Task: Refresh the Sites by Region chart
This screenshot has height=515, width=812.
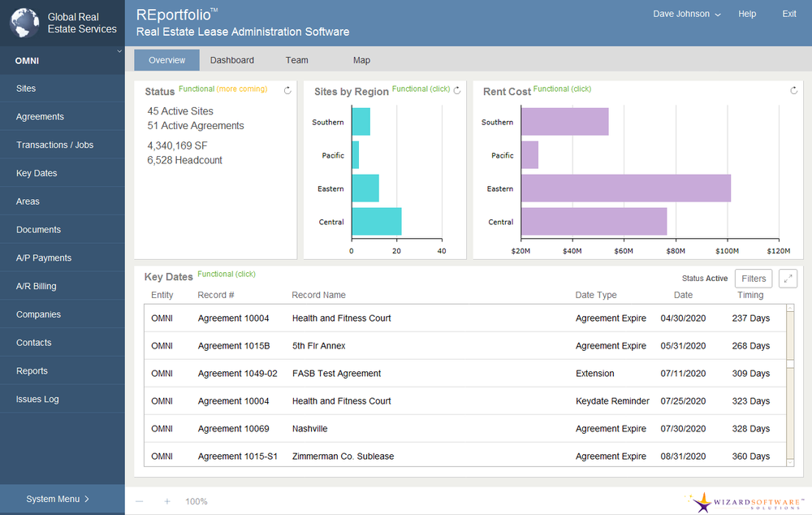Action: coord(456,89)
